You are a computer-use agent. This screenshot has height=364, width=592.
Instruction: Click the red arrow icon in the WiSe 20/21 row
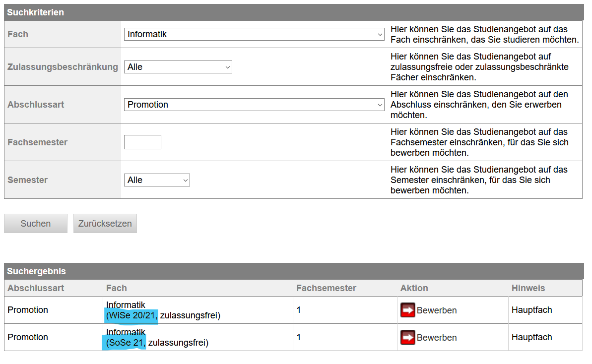(407, 310)
